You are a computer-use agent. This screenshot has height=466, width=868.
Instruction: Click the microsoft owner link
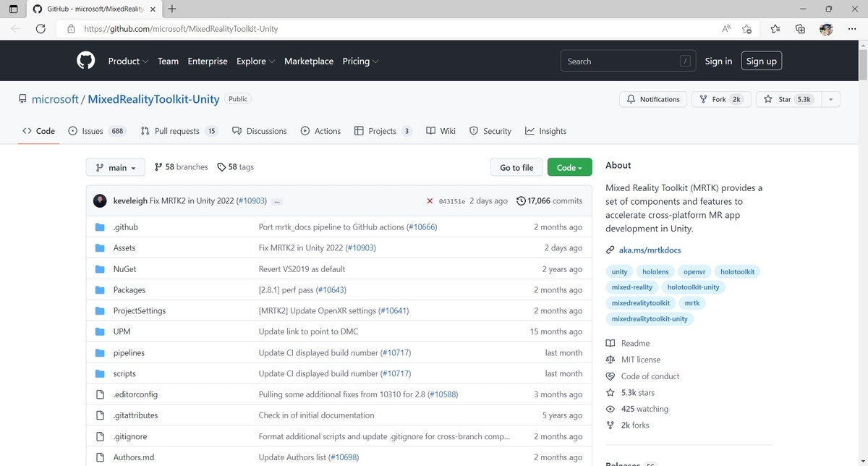pos(54,99)
